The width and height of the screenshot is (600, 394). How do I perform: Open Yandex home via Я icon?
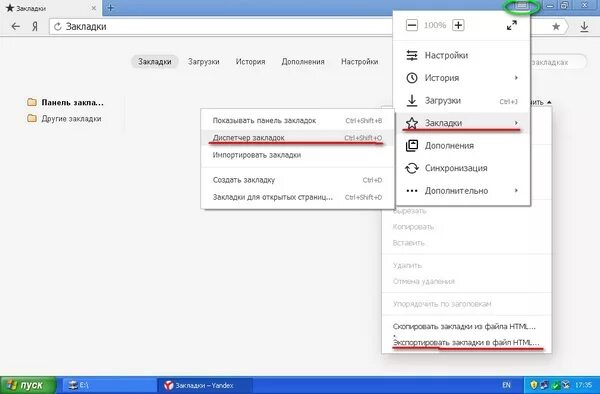35,26
